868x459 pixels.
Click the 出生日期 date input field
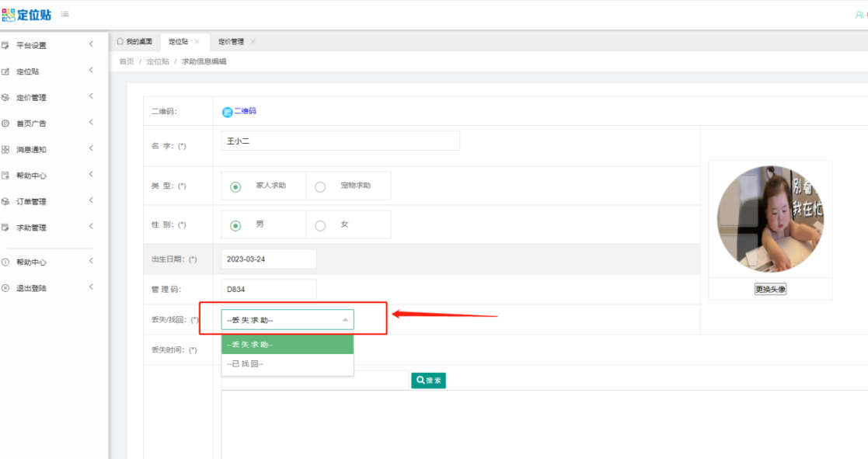[269, 259]
